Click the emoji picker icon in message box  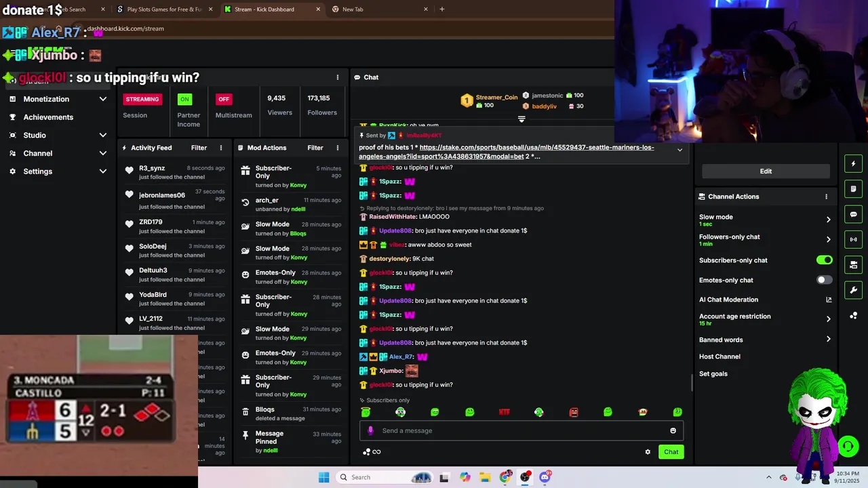pyautogui.click(x=673, y=430)
